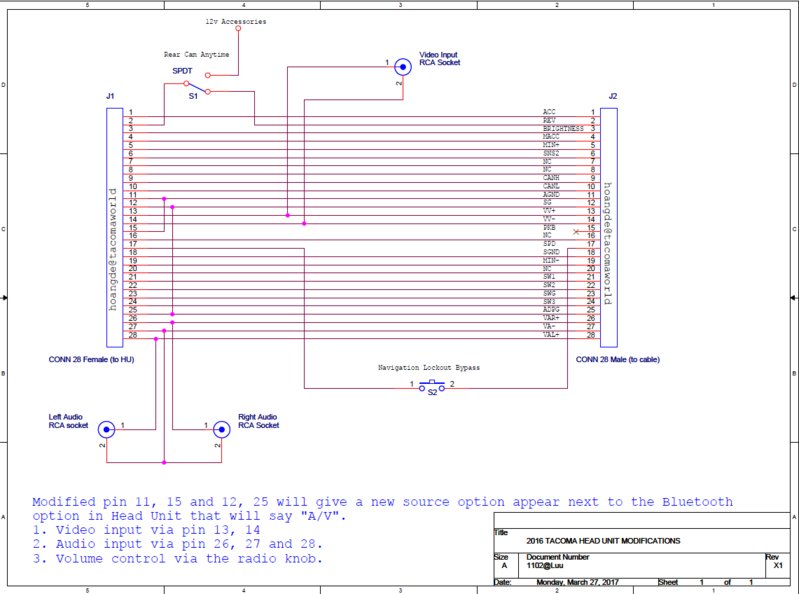Click the 12v Accessories terminal circle
The height and width of the screenshot is (594, 799).
click(x=238, y=28)
